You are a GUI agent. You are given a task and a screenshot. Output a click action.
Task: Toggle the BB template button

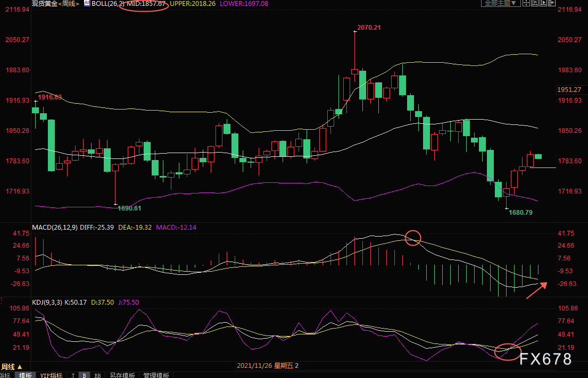click(x=98, y=375)
